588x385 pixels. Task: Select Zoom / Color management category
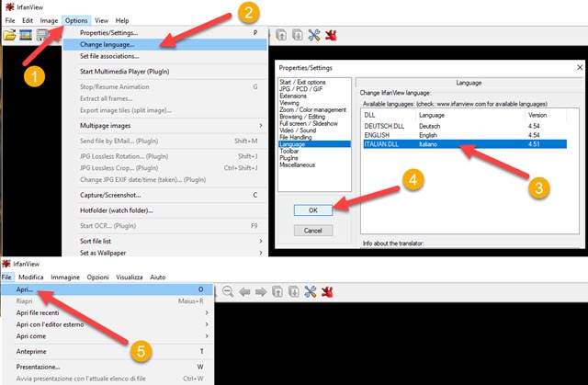pos(312,109)
